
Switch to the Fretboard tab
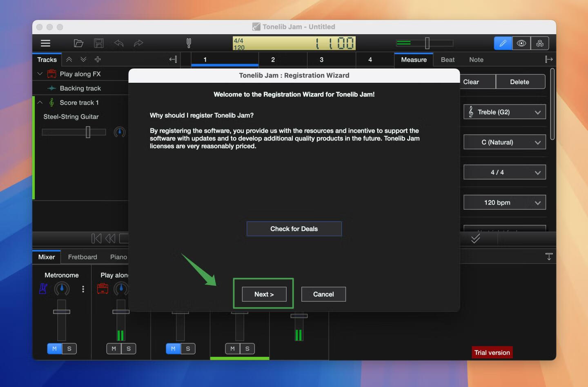(82, 257)
